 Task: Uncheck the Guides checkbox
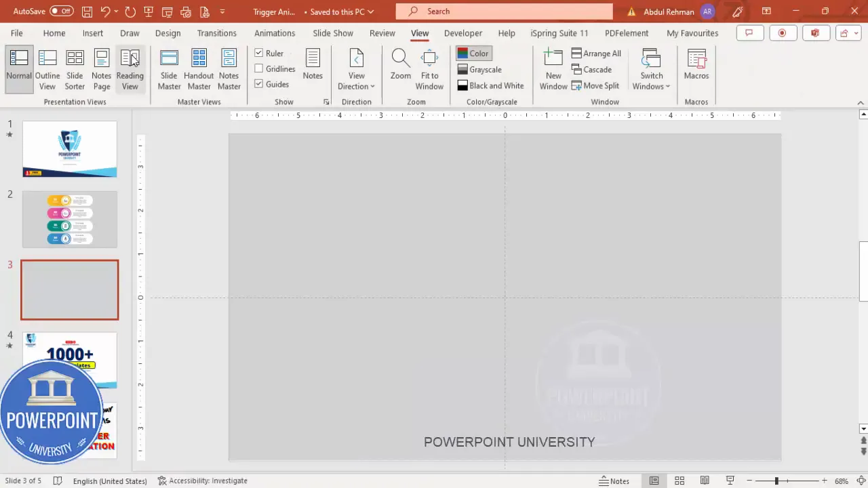(258, 84)
